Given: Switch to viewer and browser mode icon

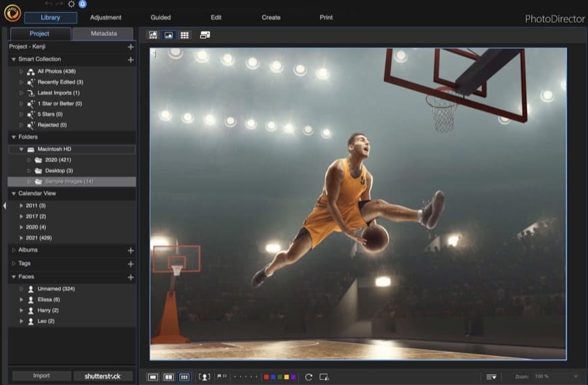Looking at the screenshot, I should tap(153, 35).
